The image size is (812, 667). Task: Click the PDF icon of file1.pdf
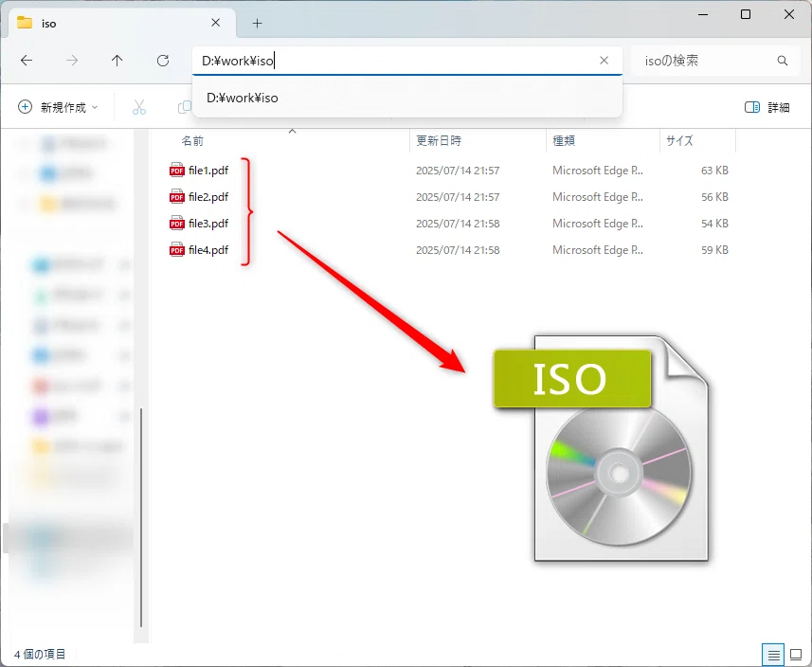pos(177,170)
